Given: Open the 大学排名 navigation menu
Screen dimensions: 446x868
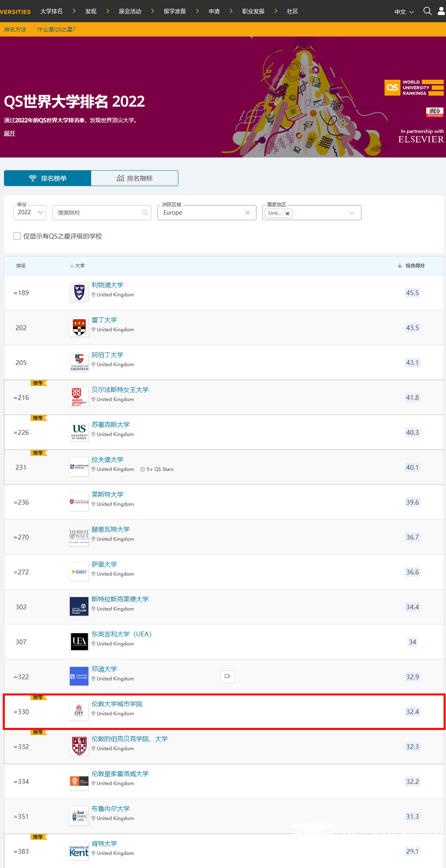Looking at the screenshot, I should 52,11.
